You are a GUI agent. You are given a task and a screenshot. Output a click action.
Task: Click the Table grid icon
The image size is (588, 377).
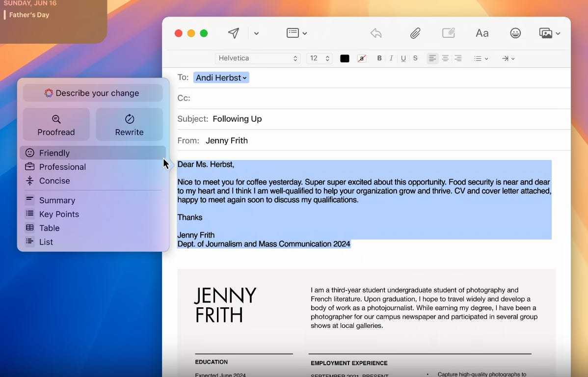[29, 228]
